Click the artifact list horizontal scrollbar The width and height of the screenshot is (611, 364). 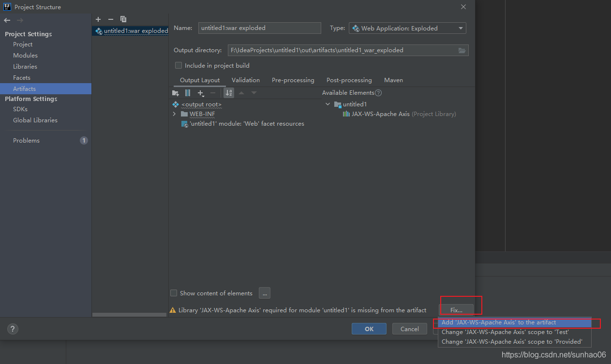[130, 315]
